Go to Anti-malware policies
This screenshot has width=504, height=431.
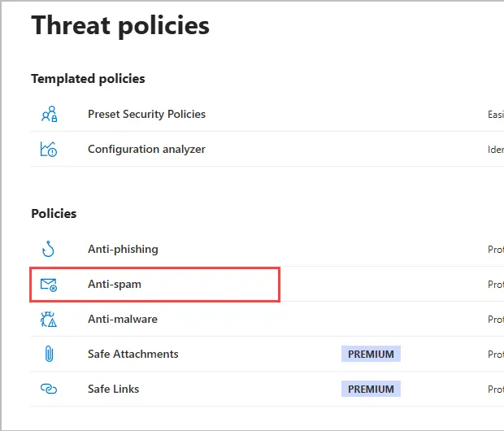[123, 320]
